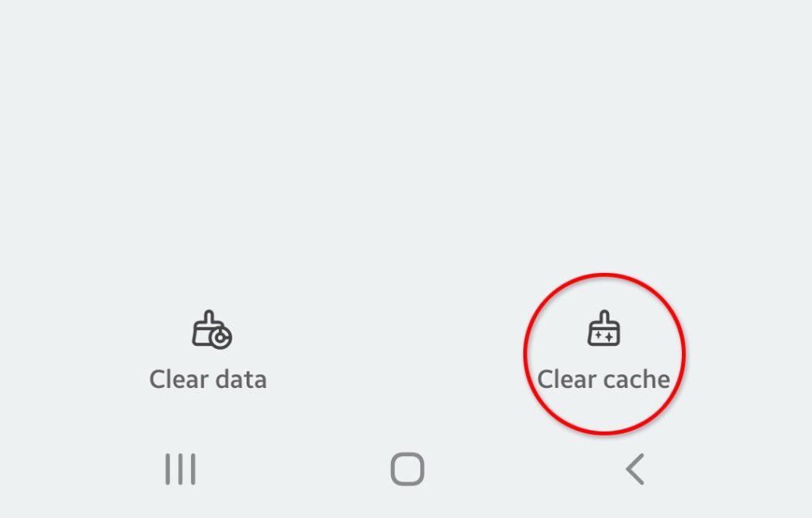
Task: Return to the launcher with the home button
Action: [408, 470]
